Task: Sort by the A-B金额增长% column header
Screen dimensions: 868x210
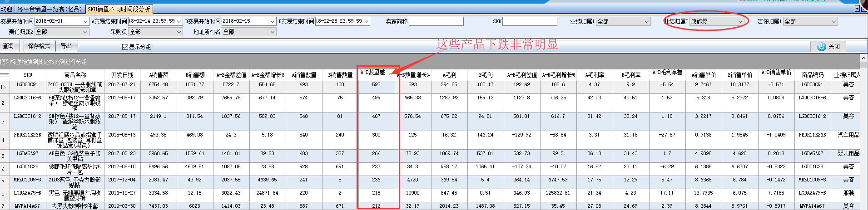Action: tap(268, 75)
